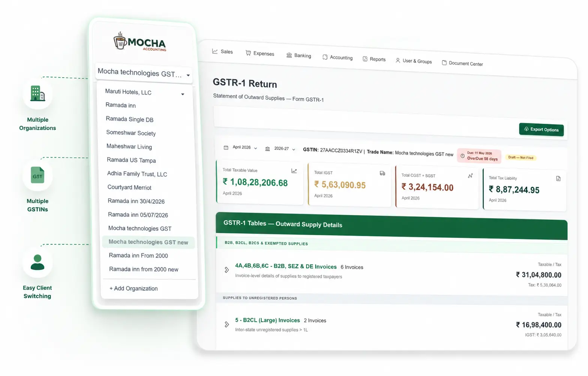Click the green GST document icon
This screenshot has width=588, height=376.
[x=37, y=175]
